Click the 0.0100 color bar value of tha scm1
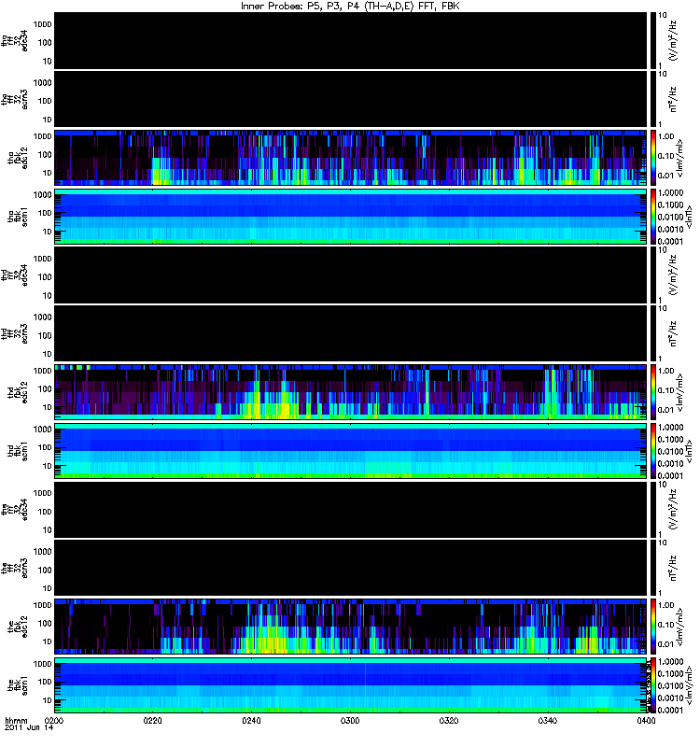 coord(670,218)
